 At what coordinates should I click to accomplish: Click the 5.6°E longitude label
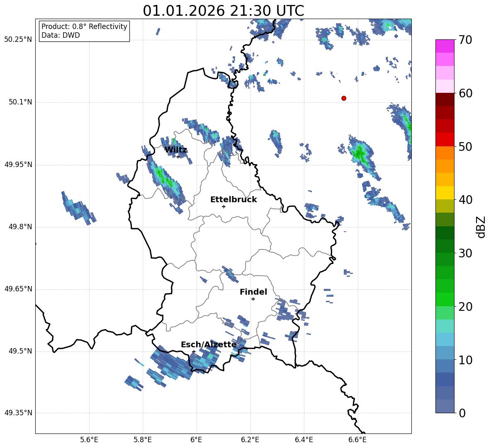89,440
